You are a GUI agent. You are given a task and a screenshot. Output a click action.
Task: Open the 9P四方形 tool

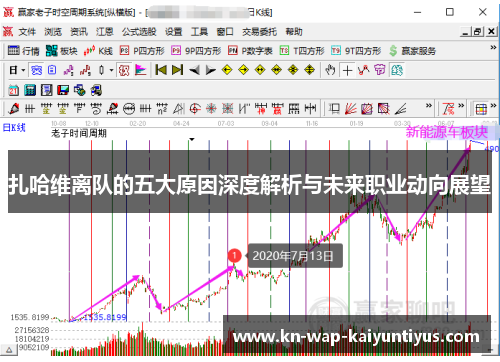(196, 51)
